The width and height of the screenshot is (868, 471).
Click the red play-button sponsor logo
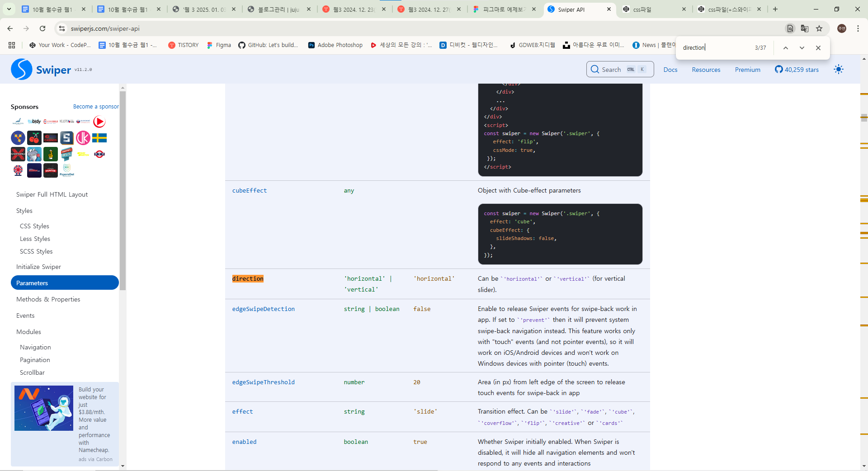click(99, 122)
